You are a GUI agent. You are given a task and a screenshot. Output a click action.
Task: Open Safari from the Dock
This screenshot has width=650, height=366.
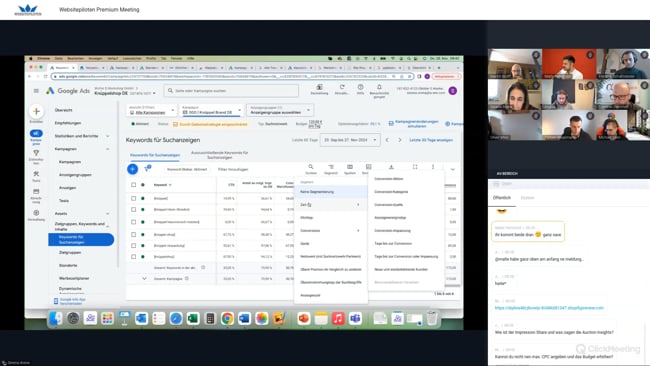coord(176,318)
